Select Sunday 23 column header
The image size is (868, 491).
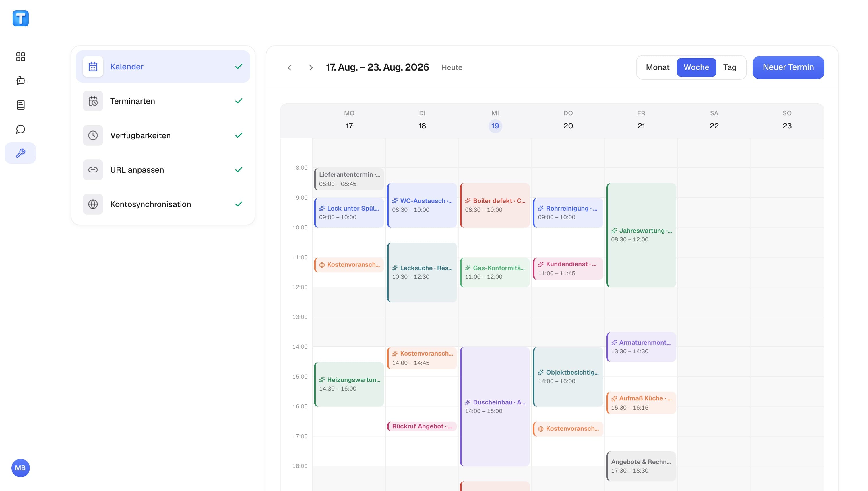point(787,120)
